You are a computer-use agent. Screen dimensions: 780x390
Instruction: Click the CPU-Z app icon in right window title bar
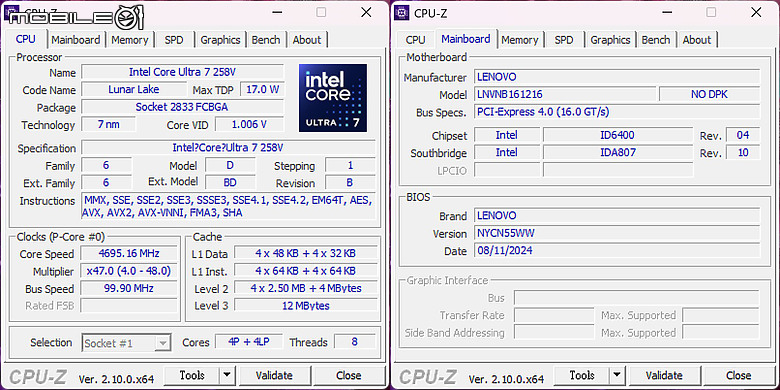(x=401, y=12)
